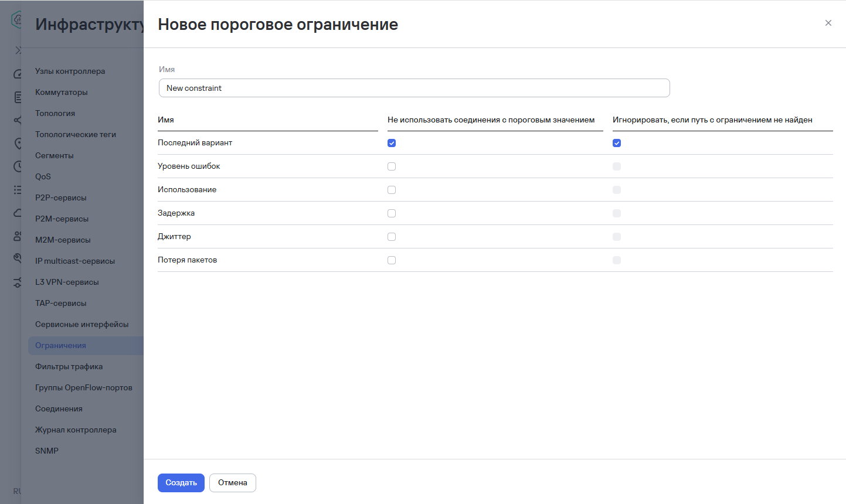Uncheck threshold checkbox for Последний вариант
This screenshot has width=846, height=504.
tap(392, 143)
